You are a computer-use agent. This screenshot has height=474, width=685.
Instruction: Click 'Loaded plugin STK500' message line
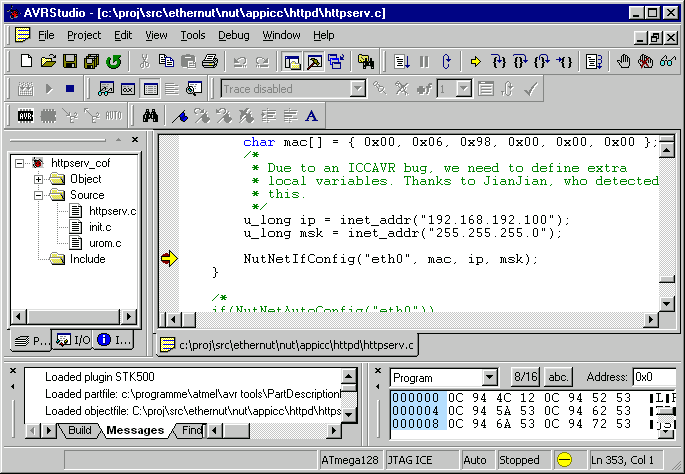100,377
